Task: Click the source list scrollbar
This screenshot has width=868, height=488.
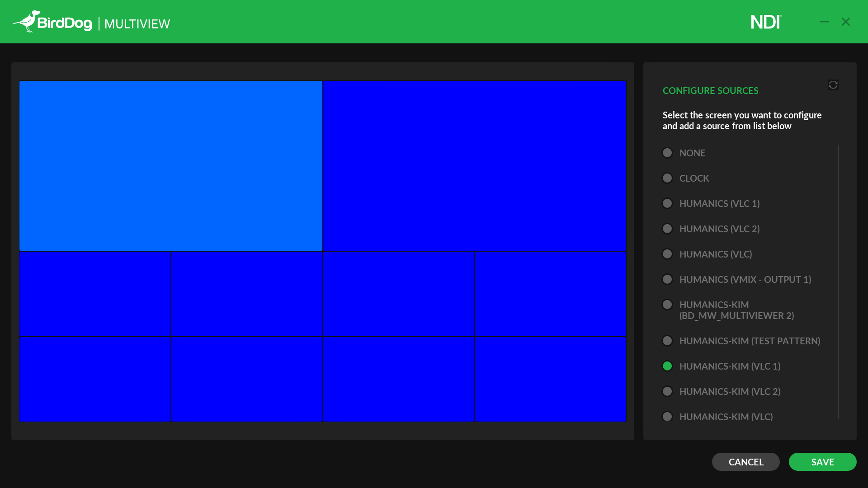Action: 838,282
